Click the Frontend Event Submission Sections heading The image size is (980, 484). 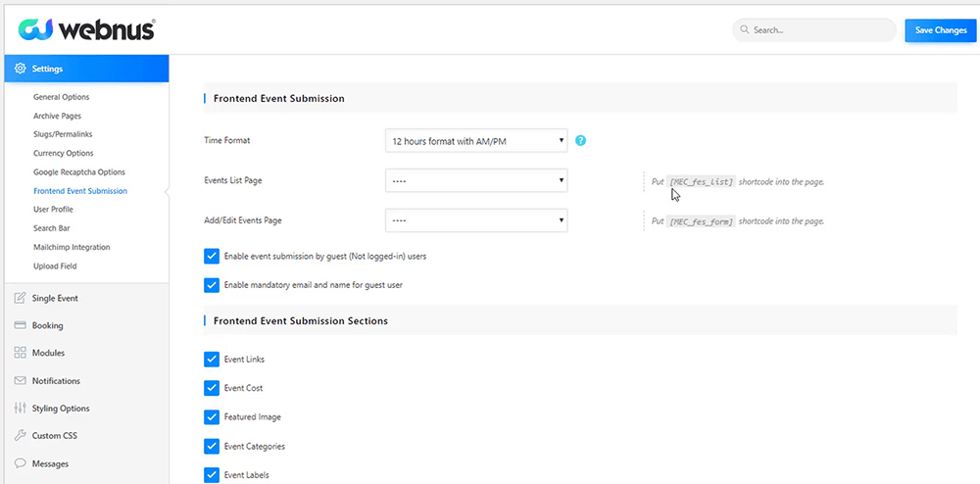coord(301,321)
